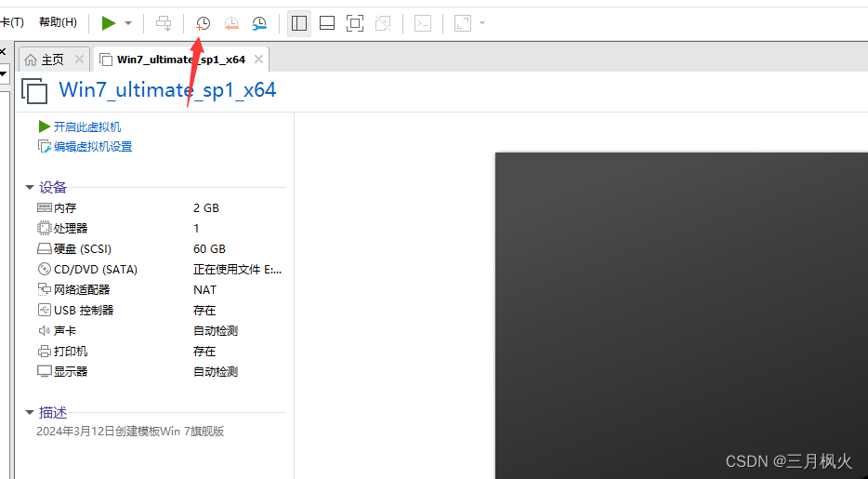The height and width of the screenshot is (479, 868).
Task: Click the network adapter icon
Action: pyautogui.click(x=45, y=289)
